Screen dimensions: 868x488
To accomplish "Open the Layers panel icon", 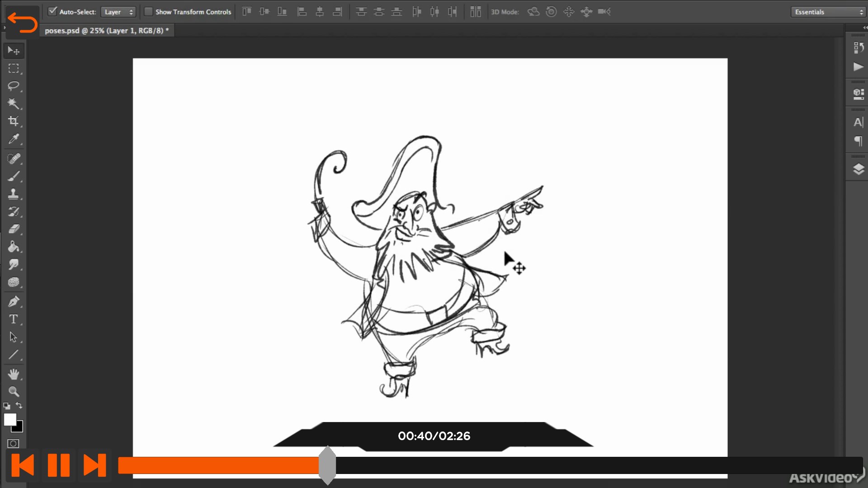I will (858, 169).
